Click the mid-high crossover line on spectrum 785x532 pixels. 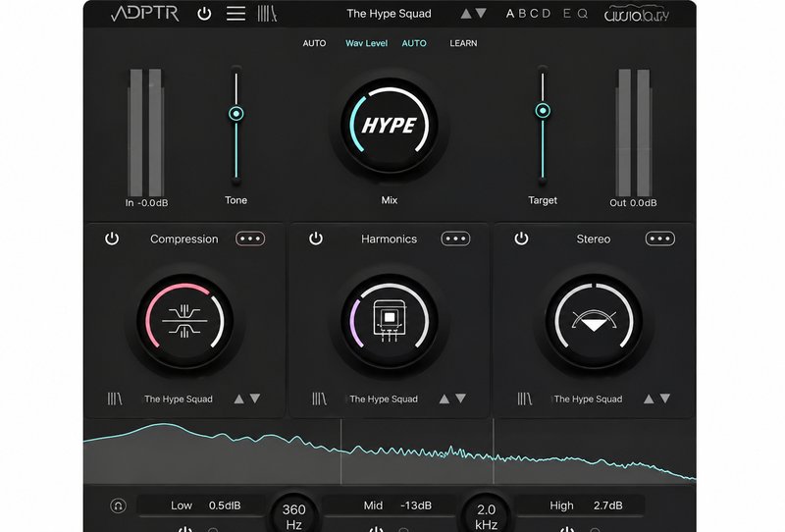point(494,452)
